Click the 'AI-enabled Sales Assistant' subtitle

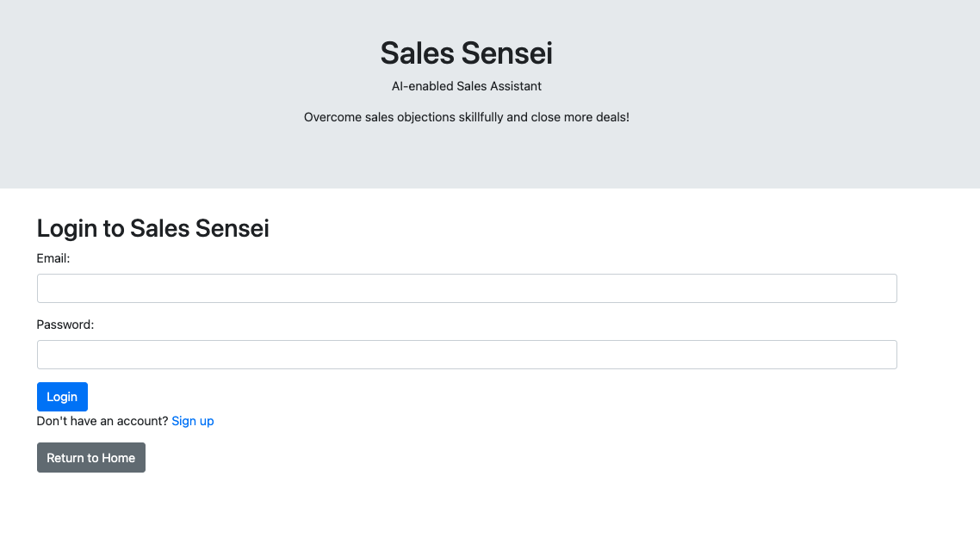click(x=467, y=86)
